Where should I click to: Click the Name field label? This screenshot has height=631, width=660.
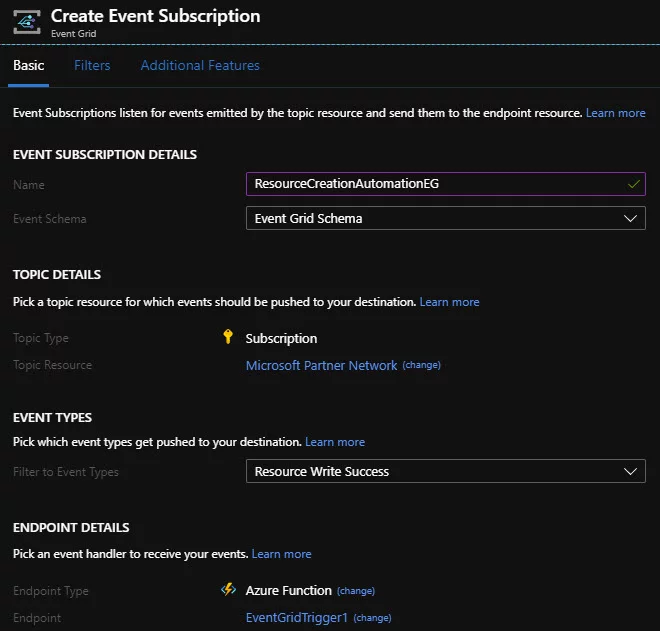tap(29, 185)
